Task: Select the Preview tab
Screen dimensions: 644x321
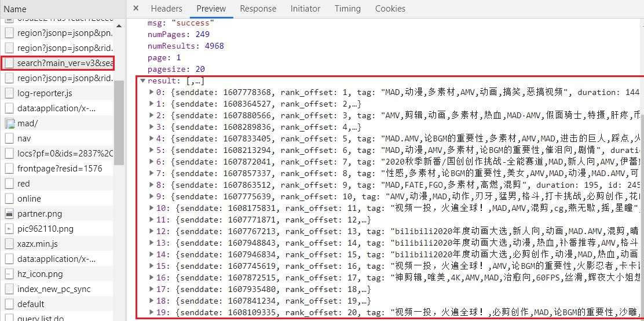Action: pos(211,9)
